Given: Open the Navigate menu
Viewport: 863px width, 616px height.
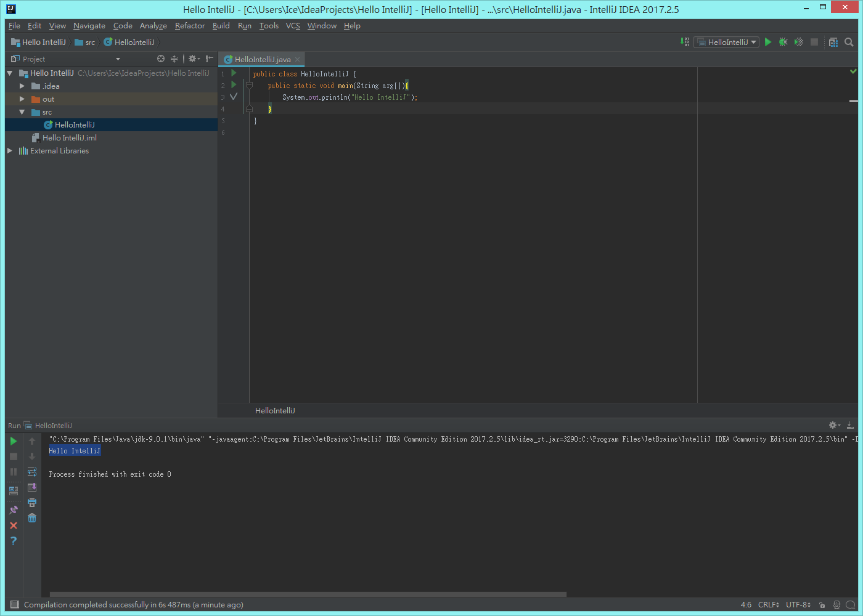Looking at the screenshot, I should tap(89, 26).
